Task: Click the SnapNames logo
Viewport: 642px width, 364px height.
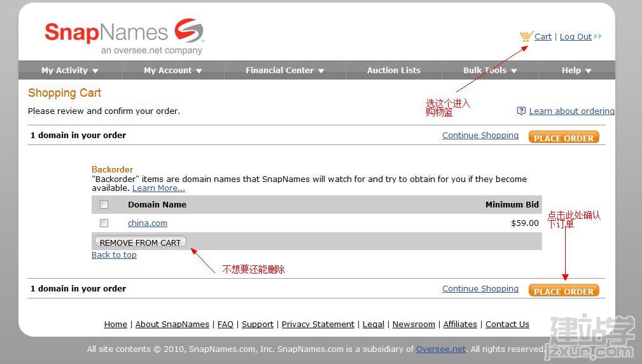Action: coord(124,36)
